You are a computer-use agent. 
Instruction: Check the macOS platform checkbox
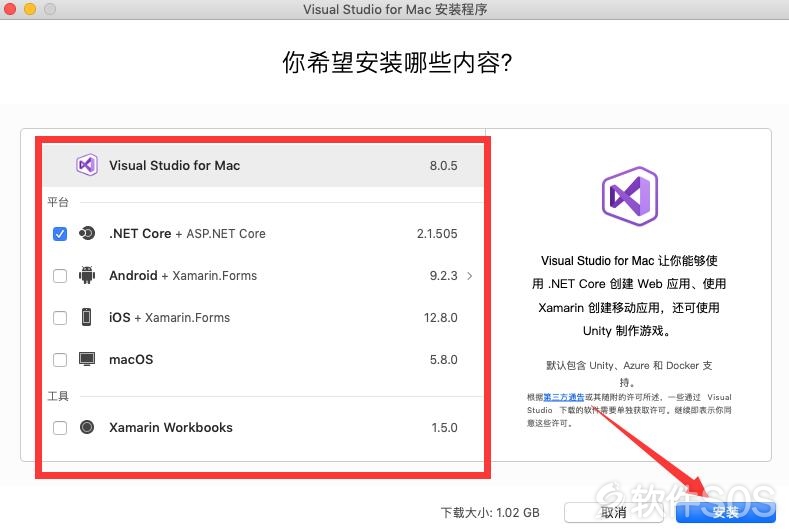coord(60,359)
